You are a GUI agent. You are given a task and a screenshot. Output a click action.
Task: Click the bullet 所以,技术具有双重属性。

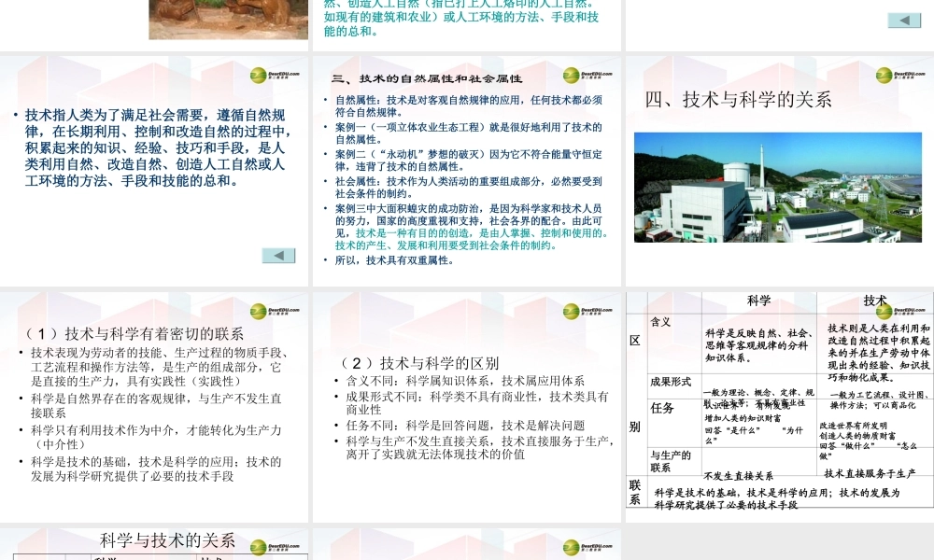pyautogui.click(x=394, y=260)
